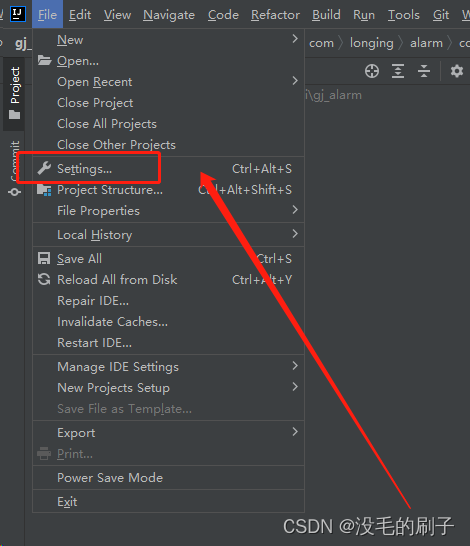Select Restart IDE... entry

coord(169,343)
